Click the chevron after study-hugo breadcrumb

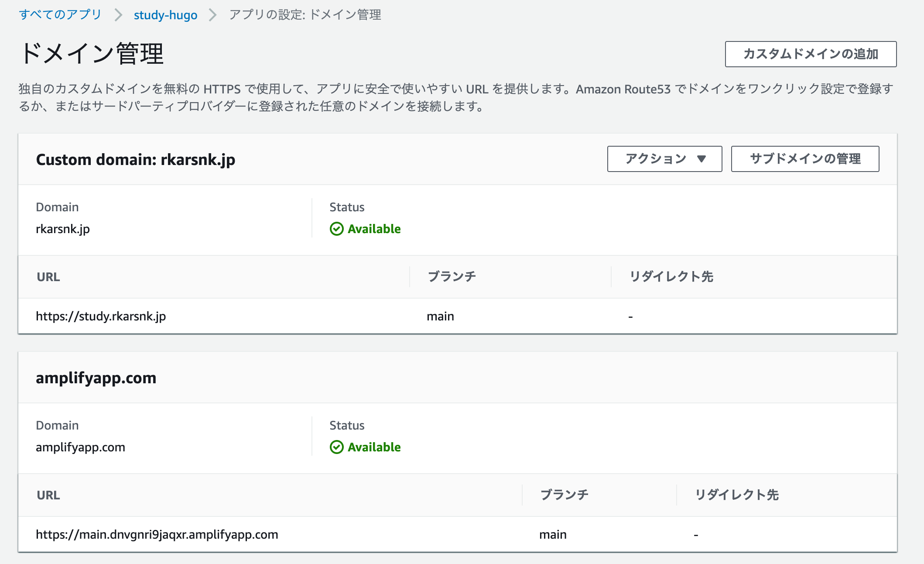212,15
